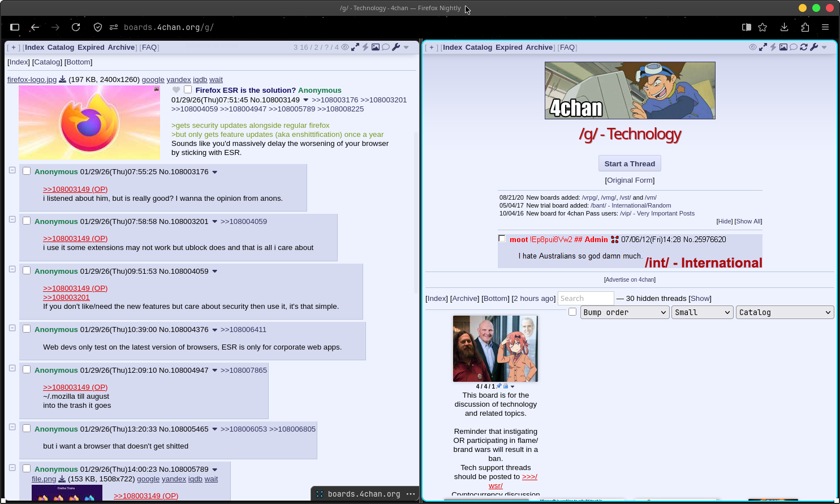Bookmark this page with the star icon

click(x=763, y=27)
